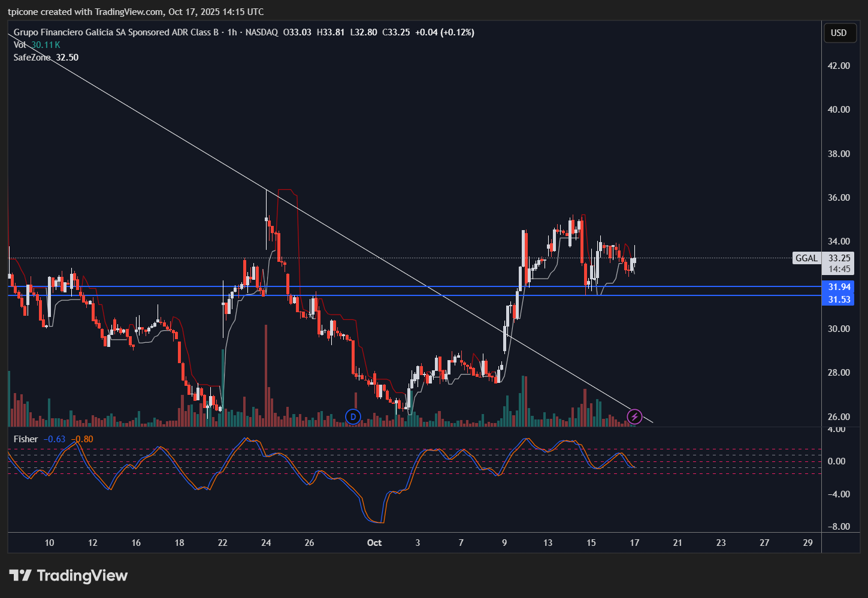Click the 42.00 level on price axis
This screenshot has height=598, width=868.
(x=839, y=66)
